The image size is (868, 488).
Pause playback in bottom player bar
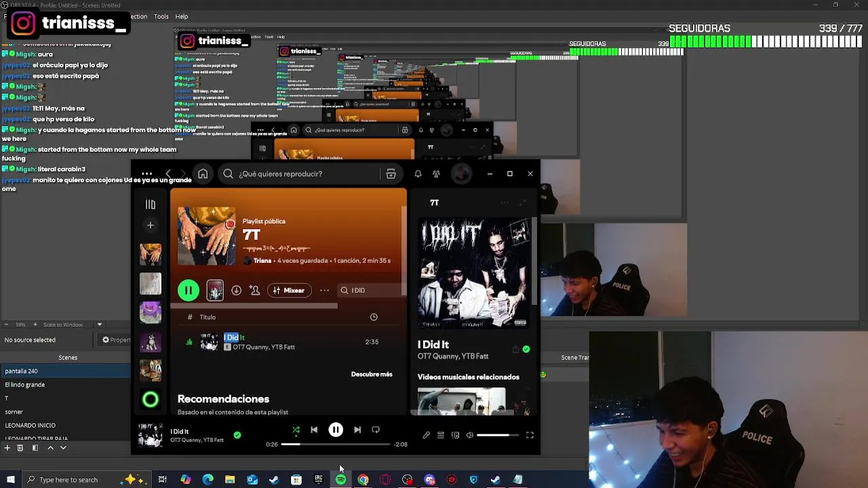click(336, 430)
